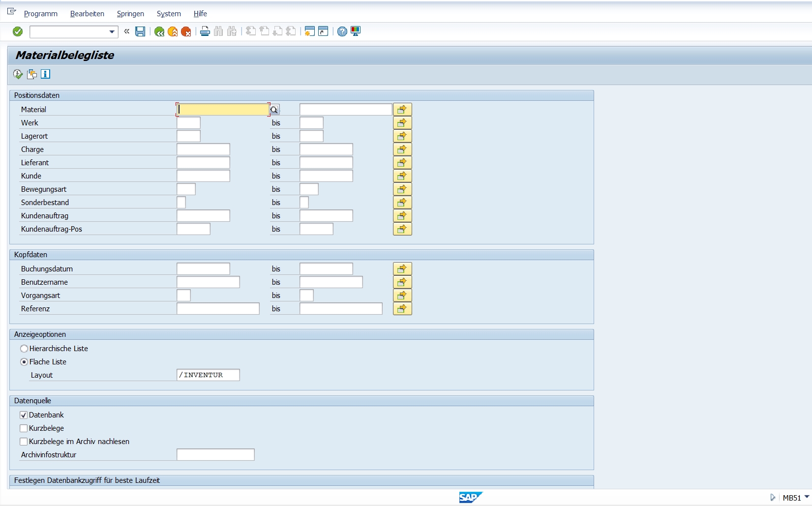
Task: Click the Save diskette icon
Action: tap(140, 31)
